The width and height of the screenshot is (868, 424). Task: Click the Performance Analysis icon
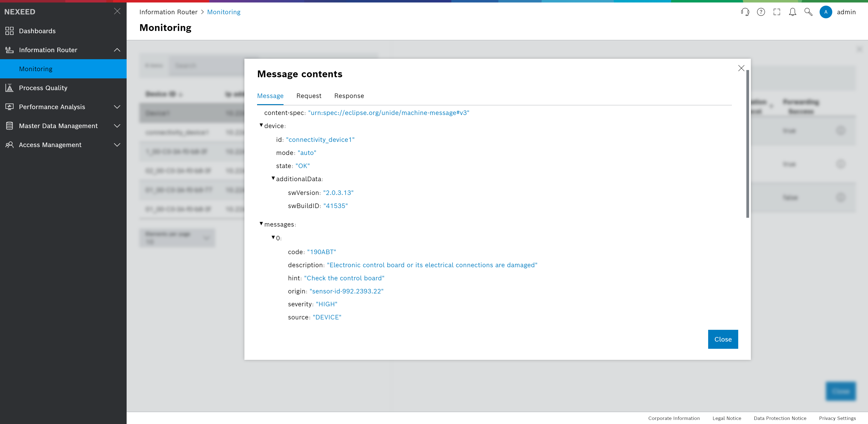pos(9,107)
